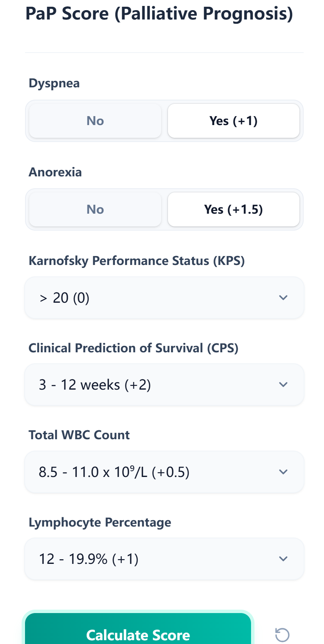Set Anorexia to No

pos(95,209)
